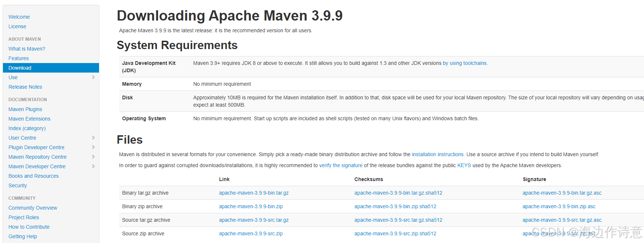Open User Centre sidebar link
The image size is (644, 243).
(22, 138)
